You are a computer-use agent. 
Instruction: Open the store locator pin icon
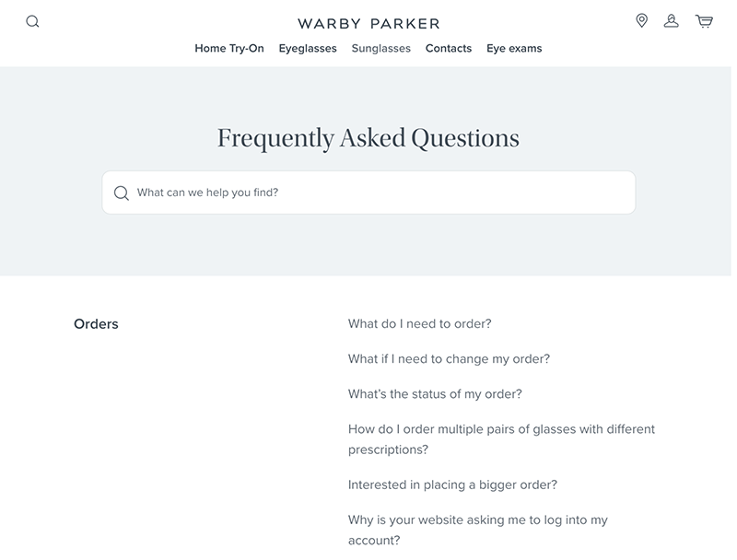[x=642, y=20]
